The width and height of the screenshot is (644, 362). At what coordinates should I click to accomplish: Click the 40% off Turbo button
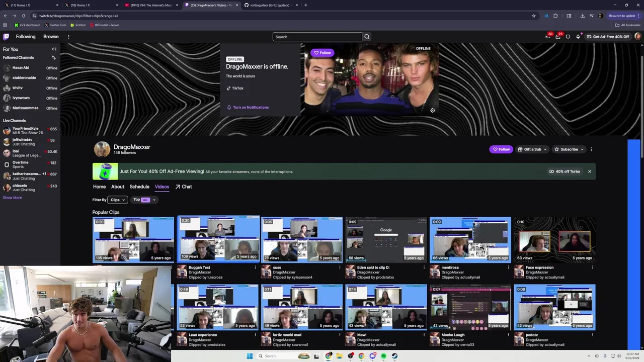(565, 171)
